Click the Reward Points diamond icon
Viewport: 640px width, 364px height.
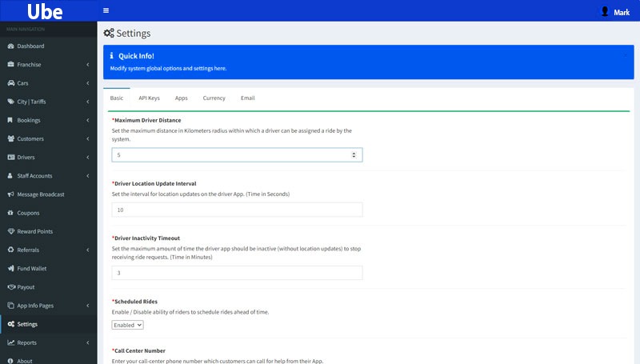(10, 231)
